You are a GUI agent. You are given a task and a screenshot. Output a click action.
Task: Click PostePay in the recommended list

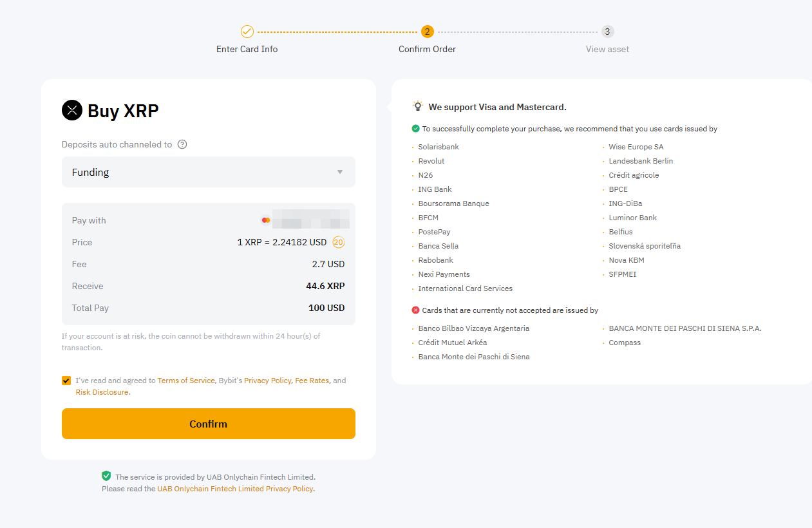tap(435, 232)
